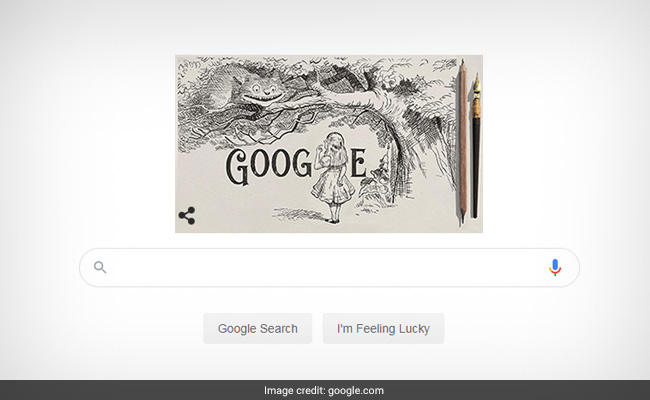Click the second G next to Alice
Screen dimensions: 650x400
(x=302, y=163)
